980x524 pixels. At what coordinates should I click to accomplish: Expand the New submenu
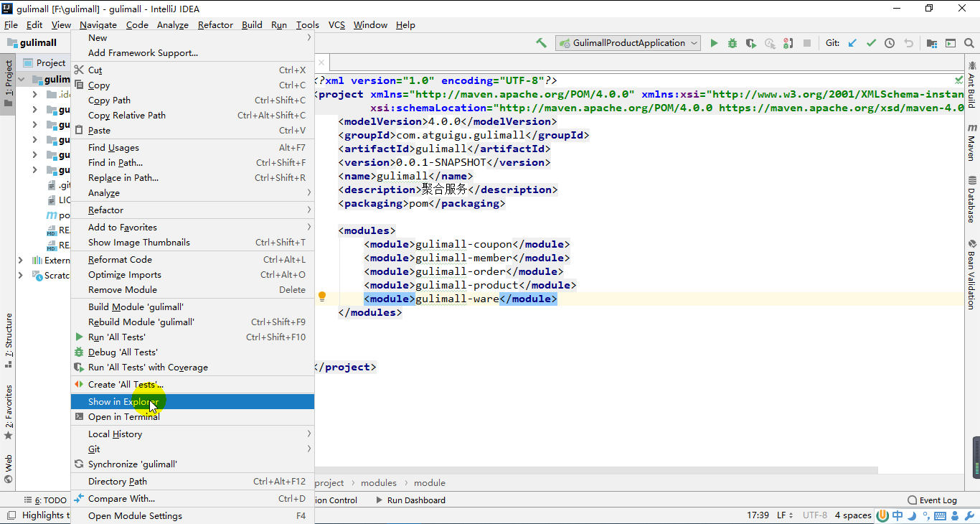(192, 38)
